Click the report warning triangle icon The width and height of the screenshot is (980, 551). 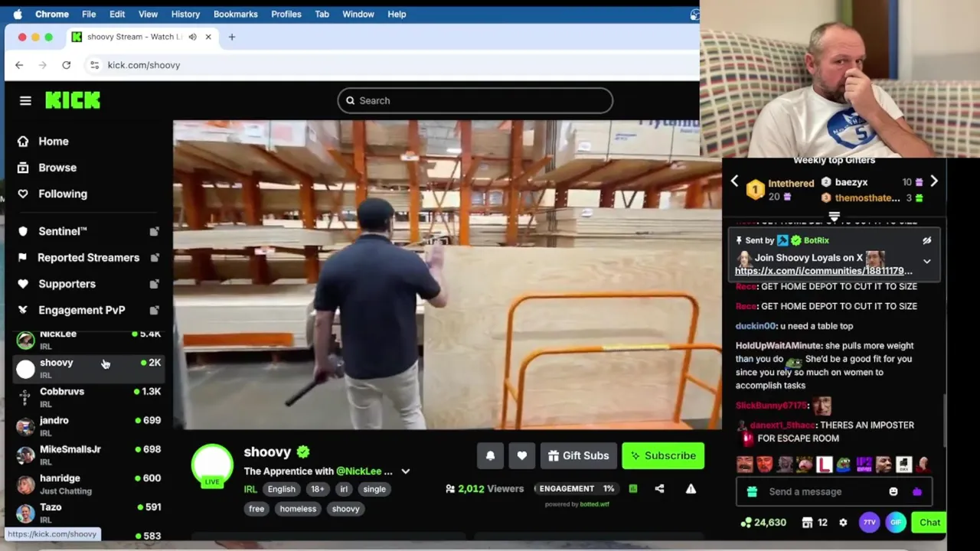[691, 488]
